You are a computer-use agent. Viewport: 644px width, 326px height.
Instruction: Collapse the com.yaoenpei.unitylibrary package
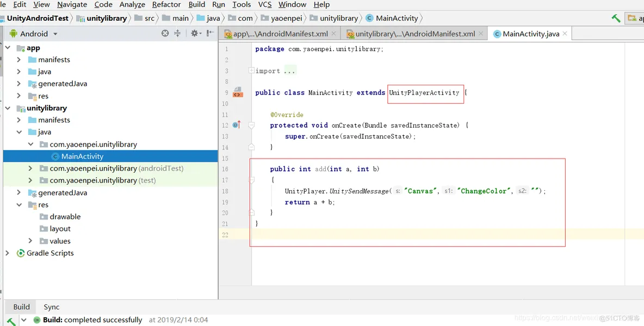click(30, 144)
